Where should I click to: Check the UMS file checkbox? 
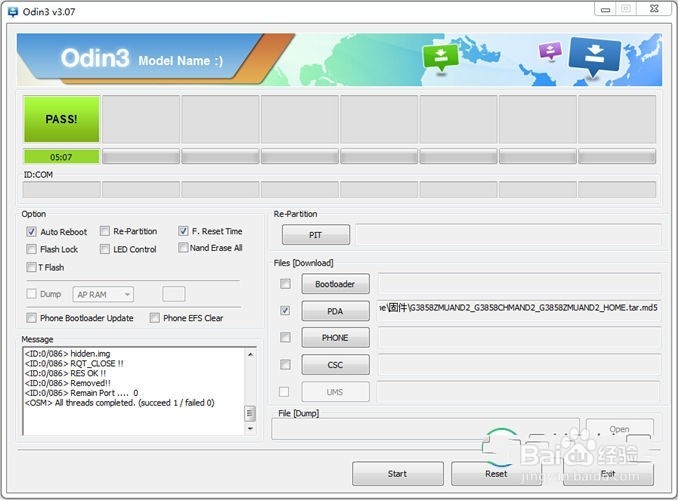click(x=284, y=391)
